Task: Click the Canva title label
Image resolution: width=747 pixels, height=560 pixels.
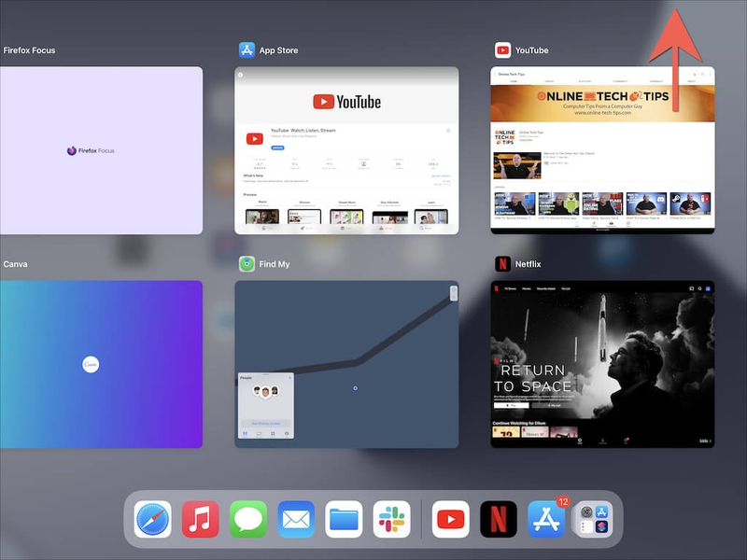Action: [15, 264]
